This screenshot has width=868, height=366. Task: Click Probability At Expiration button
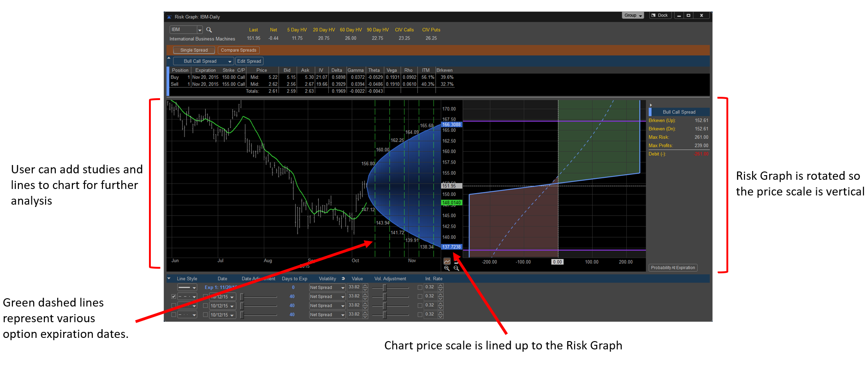pyautogui.click(x=673, y=267)
